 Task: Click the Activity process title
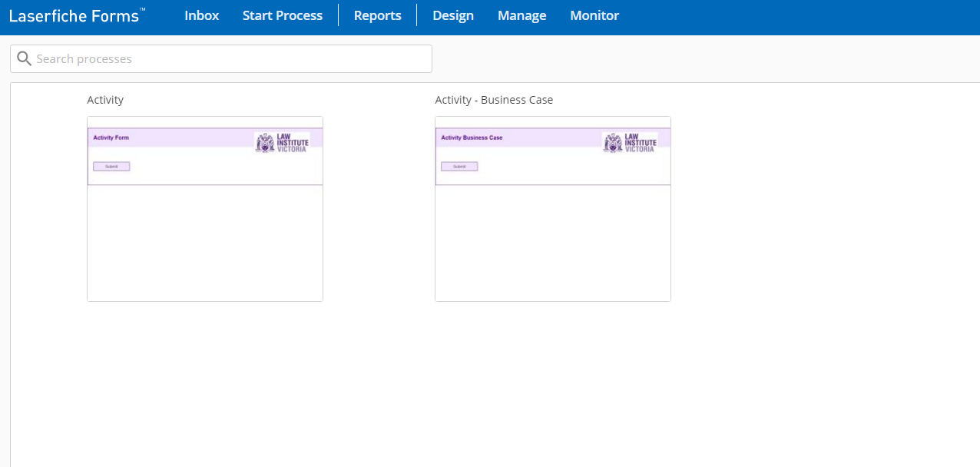coord(105,100)
